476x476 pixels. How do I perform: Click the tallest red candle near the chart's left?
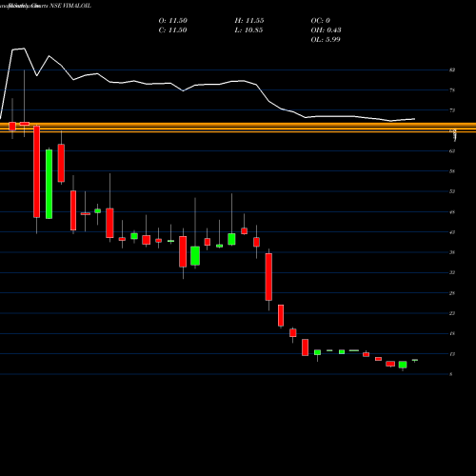(x=37, y=171)
